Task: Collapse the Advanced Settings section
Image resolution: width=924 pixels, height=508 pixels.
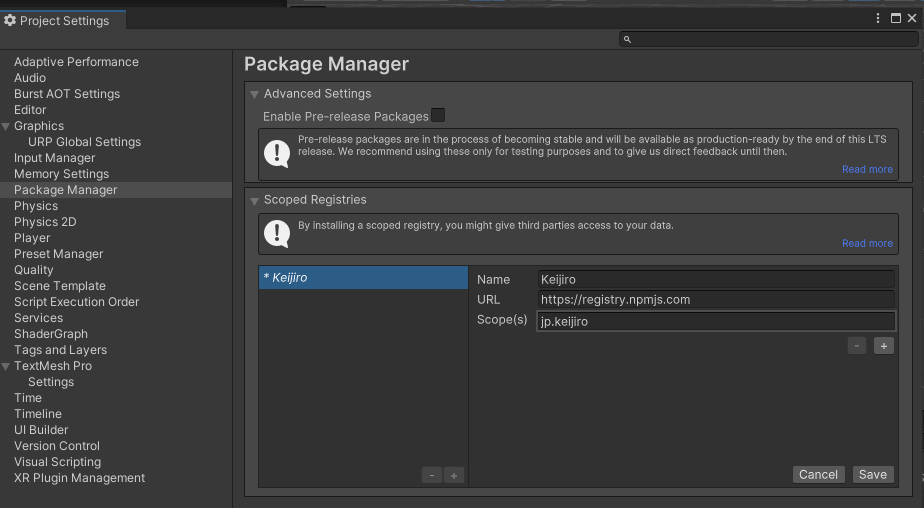Action: click(255, 94)
